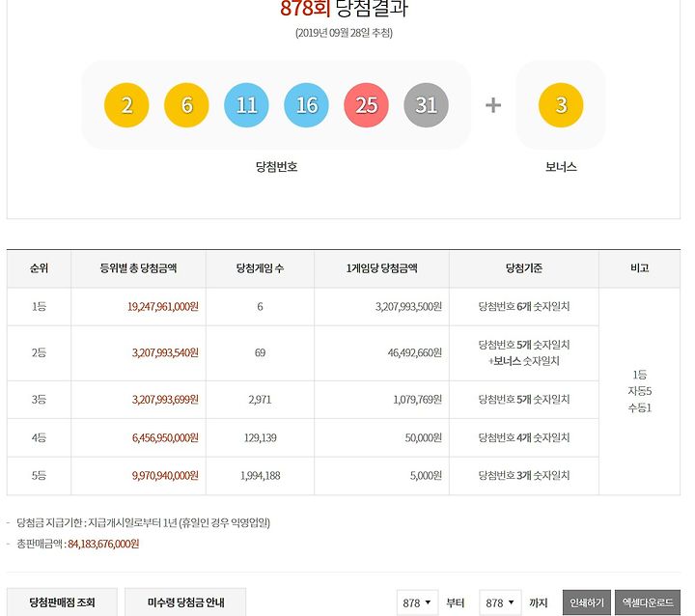Select the 당첨금 지급기한 notice line
The image size is (695, 616).
(143, 522)
